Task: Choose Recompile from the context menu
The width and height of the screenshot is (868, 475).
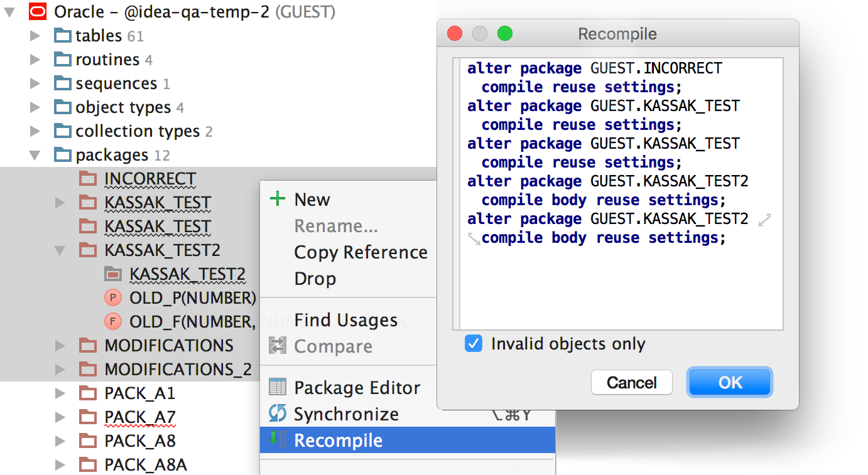Action: coord(338,440)
